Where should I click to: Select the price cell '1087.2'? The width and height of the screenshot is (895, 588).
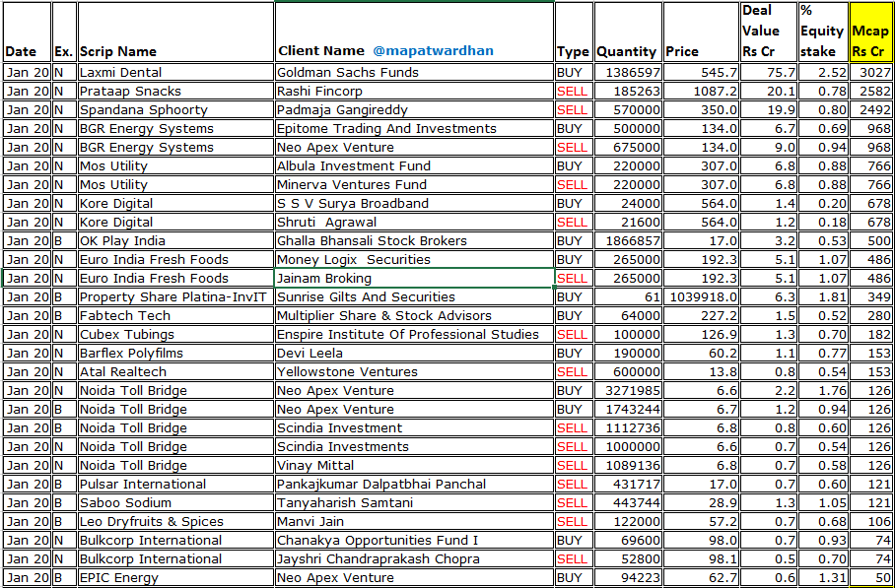701,92
